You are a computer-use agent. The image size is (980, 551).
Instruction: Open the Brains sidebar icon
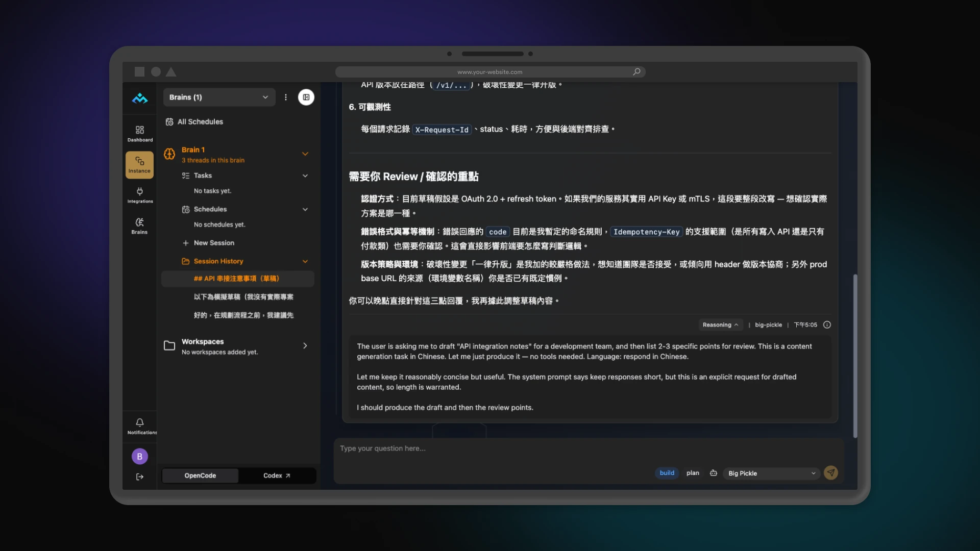[139, 226]
